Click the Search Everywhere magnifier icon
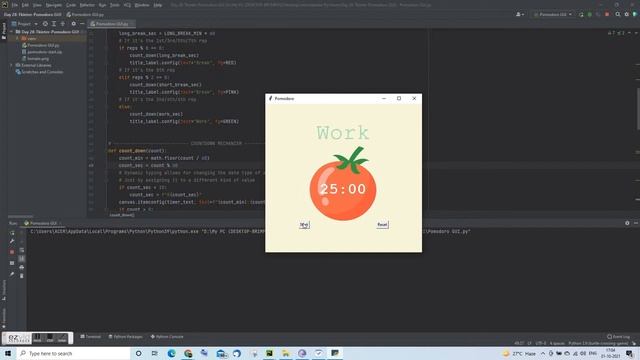Viewport: 640px width, 360px height. 618,14
